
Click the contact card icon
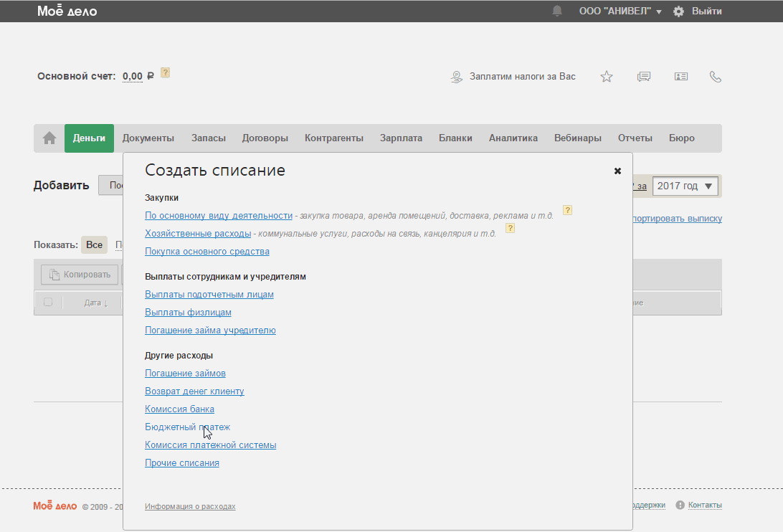(680, 77)
